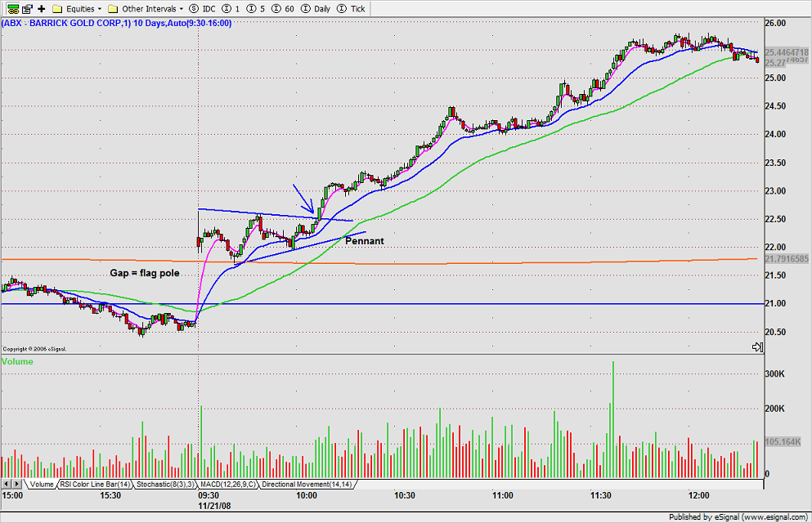The width and height of the screenshot is (812, 523).
Task: Click the Other Intervals folder icon
Action: [113, 9]
